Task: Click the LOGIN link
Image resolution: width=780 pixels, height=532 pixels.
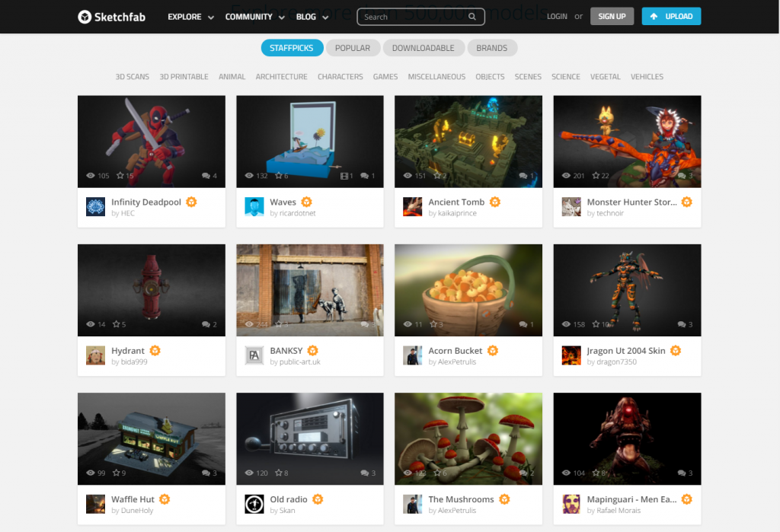Action: (x=557, y=17)
